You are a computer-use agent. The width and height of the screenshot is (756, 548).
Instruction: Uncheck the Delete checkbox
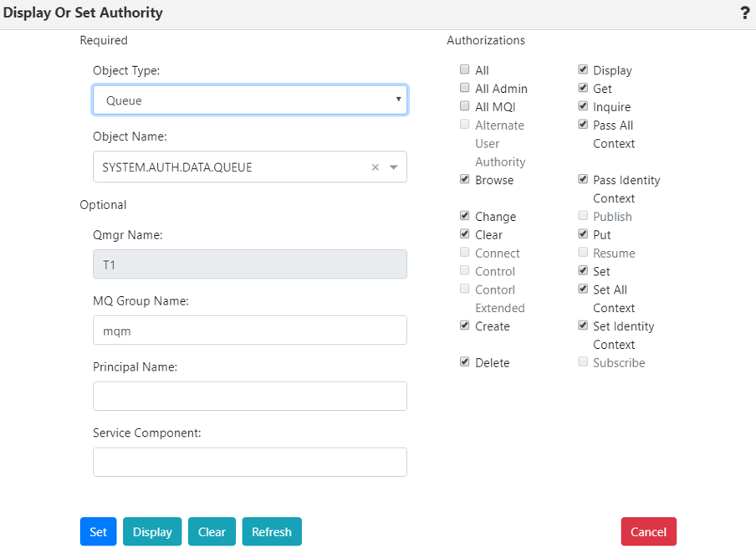tap(465, 361)
